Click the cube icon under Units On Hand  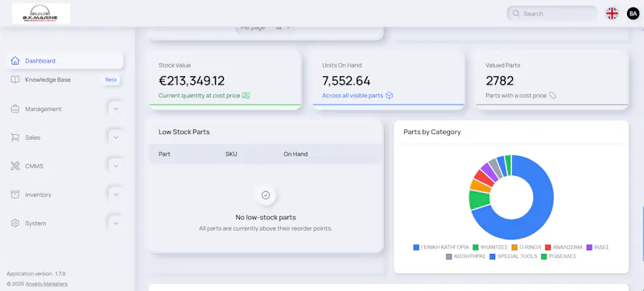pyautogui.click(x=389, y=96)
